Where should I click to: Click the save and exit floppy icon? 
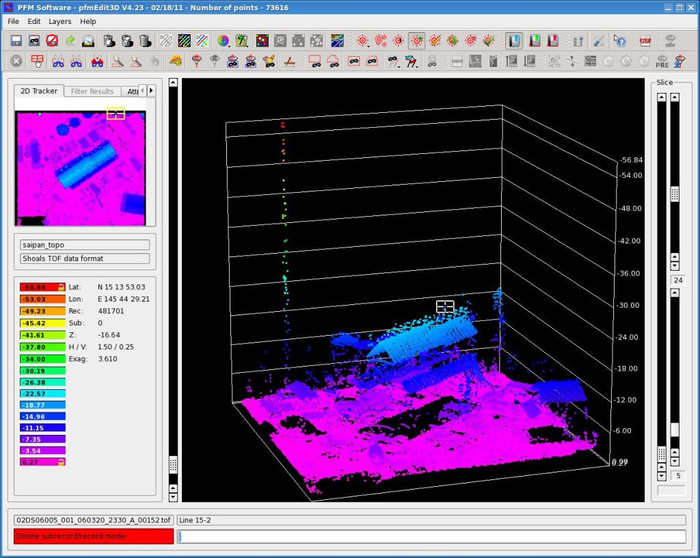tap(16, 41)
